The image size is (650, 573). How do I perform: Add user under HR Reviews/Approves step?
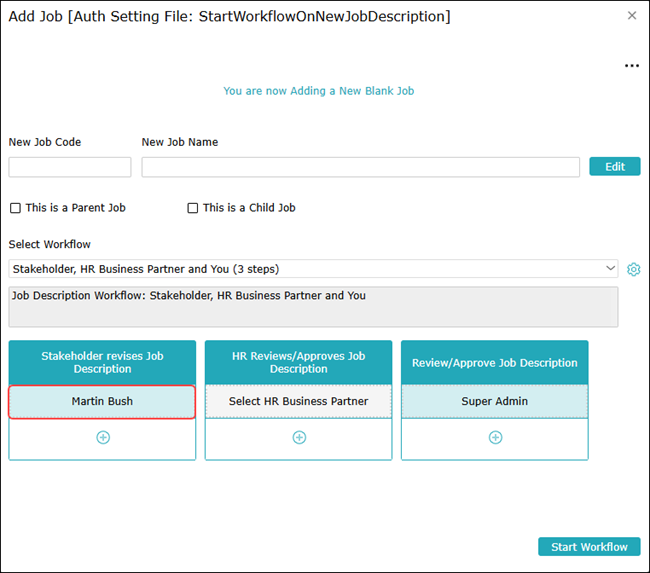(298, 438)
